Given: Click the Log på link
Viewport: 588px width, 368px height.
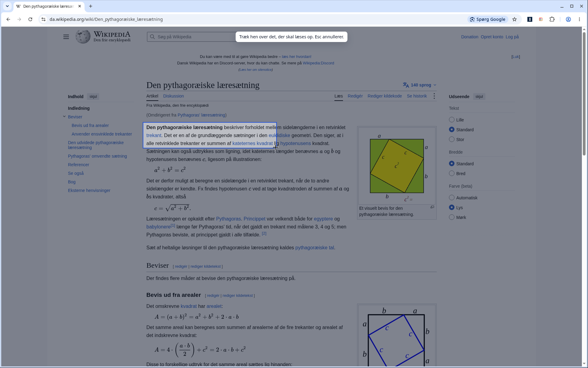Looking at the screenshot, I should pyautogui.click(x=512, y=37).
